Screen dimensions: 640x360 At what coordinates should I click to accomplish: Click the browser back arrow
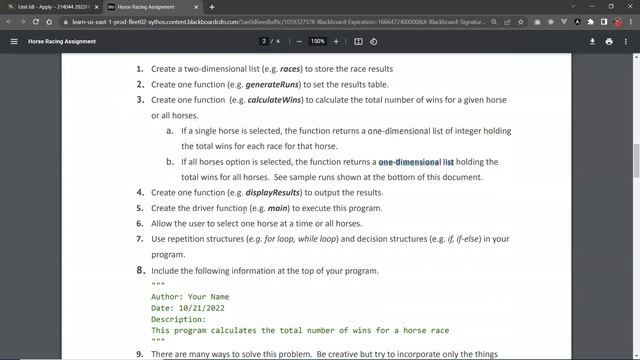pyautogui.click(x=9, y=22)
